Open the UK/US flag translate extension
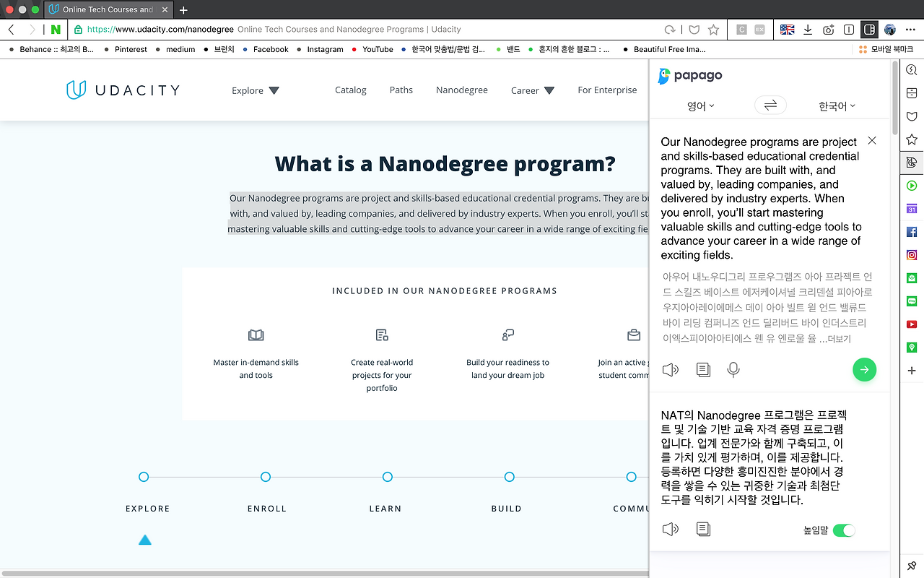924x578 pixels. (x=787, y=30)
